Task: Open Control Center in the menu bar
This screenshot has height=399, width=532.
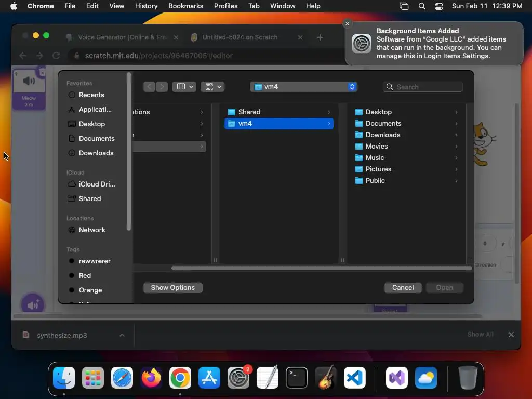Action: tap(438, 6)
